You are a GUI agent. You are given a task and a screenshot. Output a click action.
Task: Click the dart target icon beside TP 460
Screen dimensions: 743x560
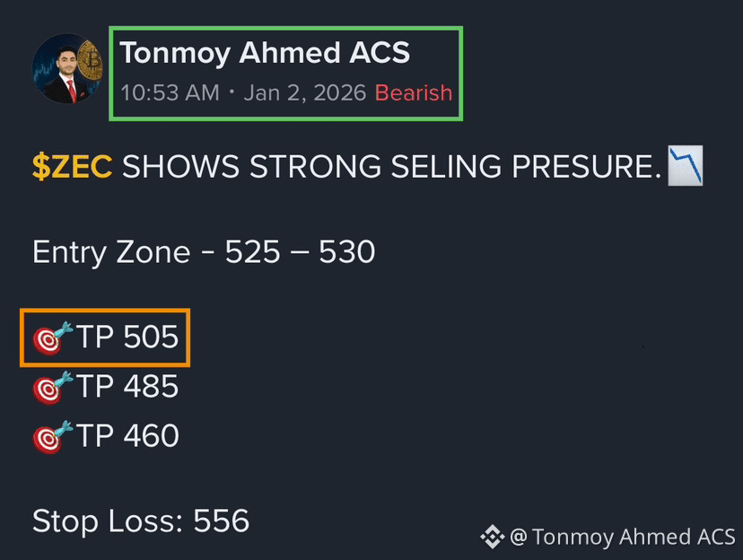[53, 436]
